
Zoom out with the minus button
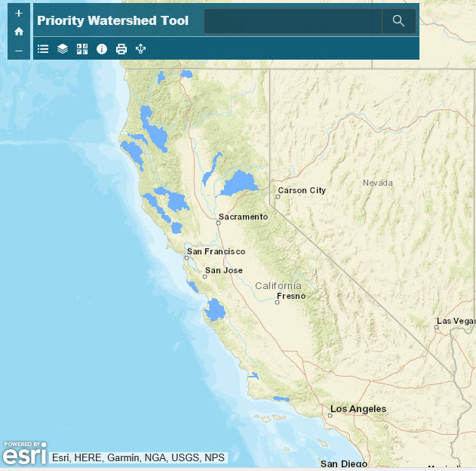[x=19, y=51]
